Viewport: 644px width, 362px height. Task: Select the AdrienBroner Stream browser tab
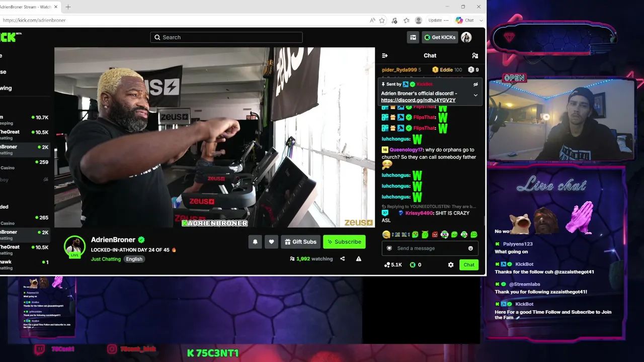pos(26,7)
